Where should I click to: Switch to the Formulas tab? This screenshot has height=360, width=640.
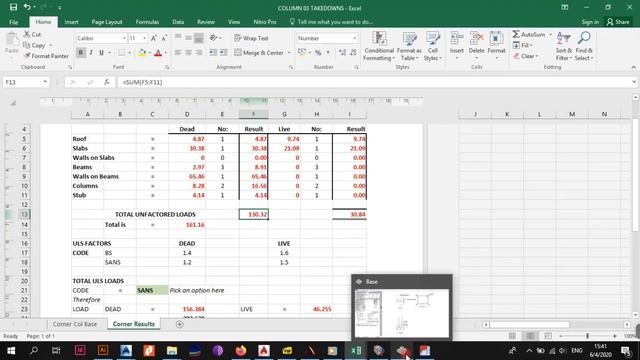pyautogui.click(x=147, y=22)
